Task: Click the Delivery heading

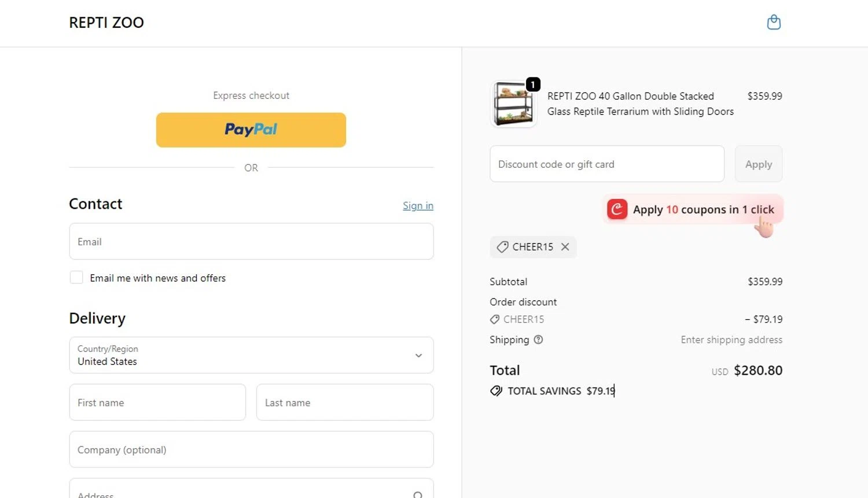Action: point(97,318)
